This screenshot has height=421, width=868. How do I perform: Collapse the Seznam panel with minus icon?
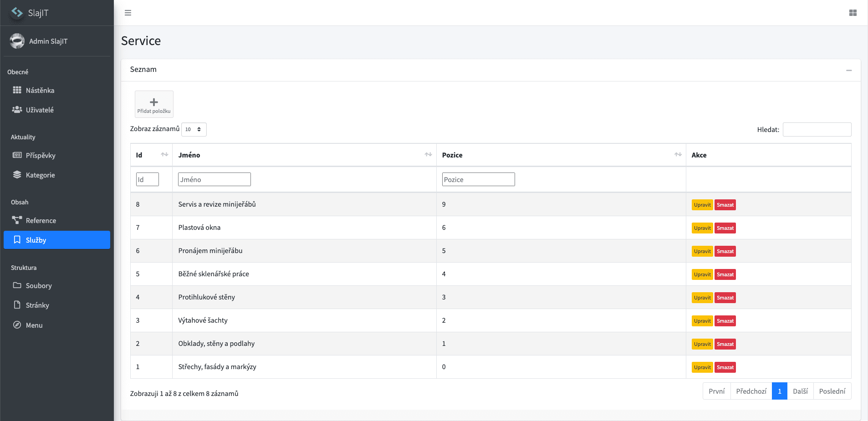tap(849, 70)
